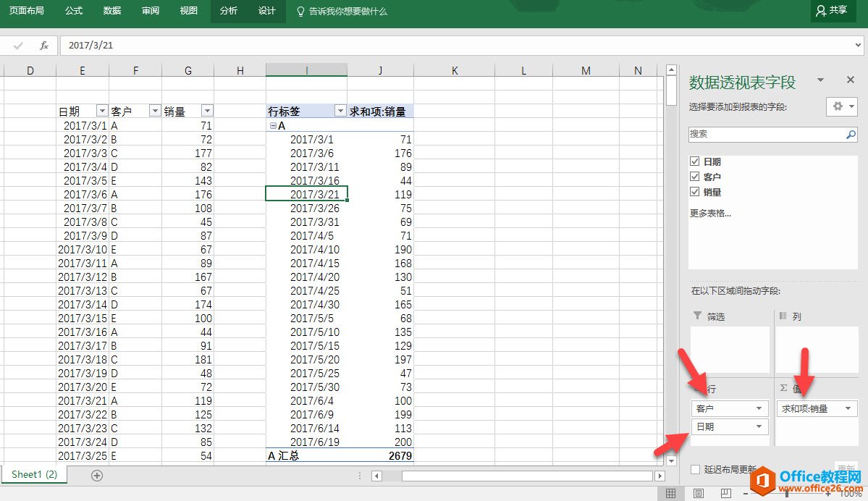The width and height of the screenshot is (868, 501).
Task: Open the 数据 ribbon tab
Action: [111, 11]
